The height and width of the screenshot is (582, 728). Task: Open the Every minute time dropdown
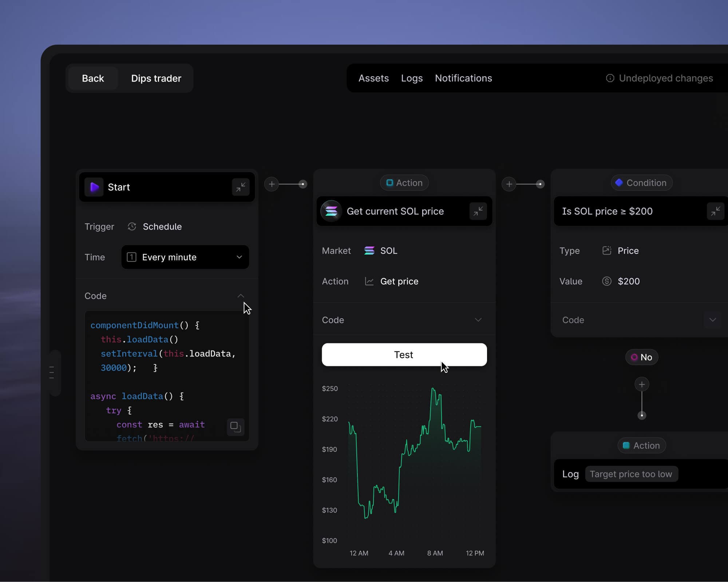[x=185, y=257]
